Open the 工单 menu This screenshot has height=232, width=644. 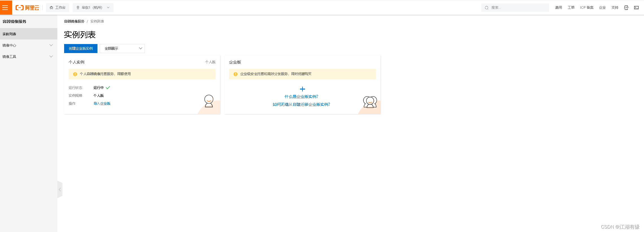click(x=571, y=8)
